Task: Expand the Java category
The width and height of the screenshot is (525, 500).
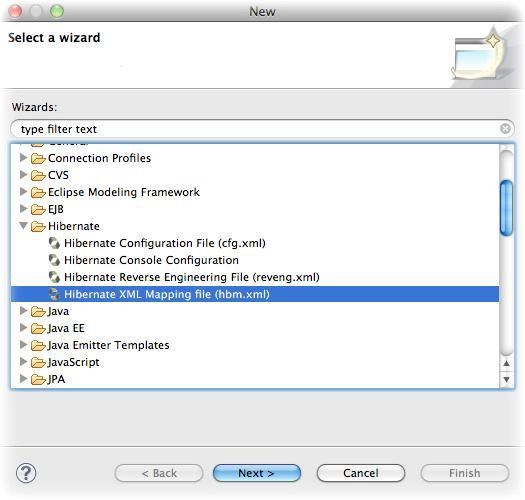Action: pyautogui.click(x=23, y=311)
